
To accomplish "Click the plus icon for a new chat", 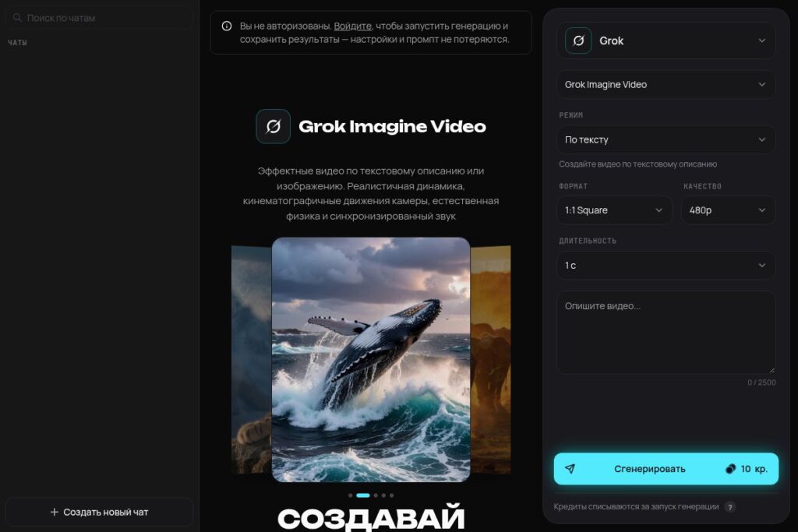I will tap(55, 513).
